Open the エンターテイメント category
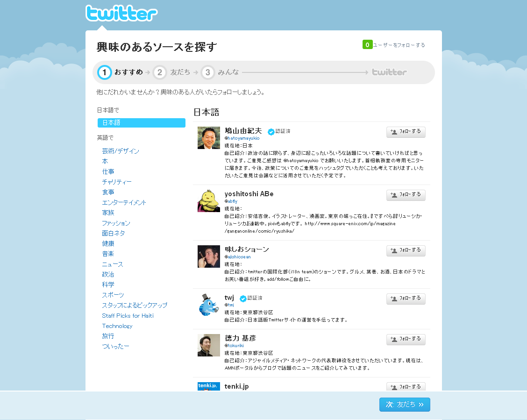The image size is (527, 420). pyautogui.click(x=124, y=203)
